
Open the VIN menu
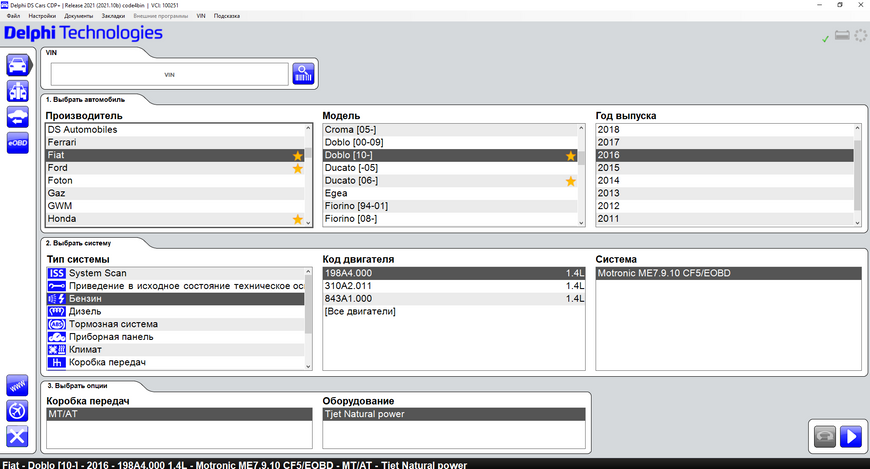click(201, 16)
